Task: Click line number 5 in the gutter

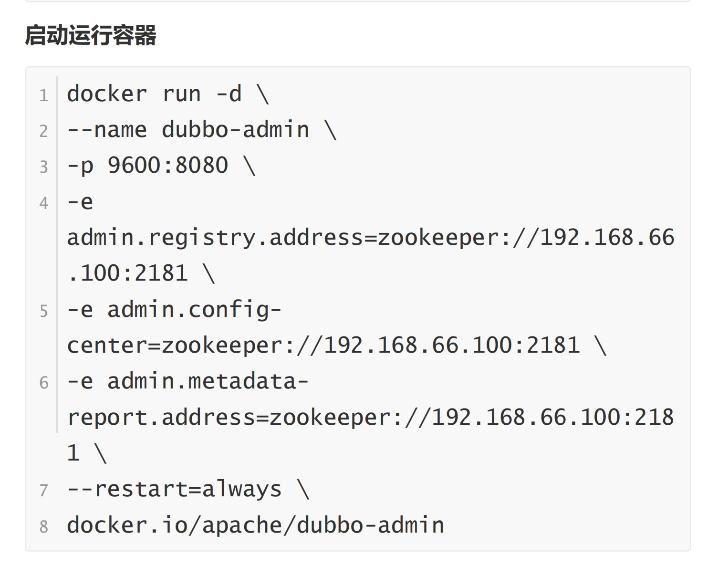Action: (44, 311)
